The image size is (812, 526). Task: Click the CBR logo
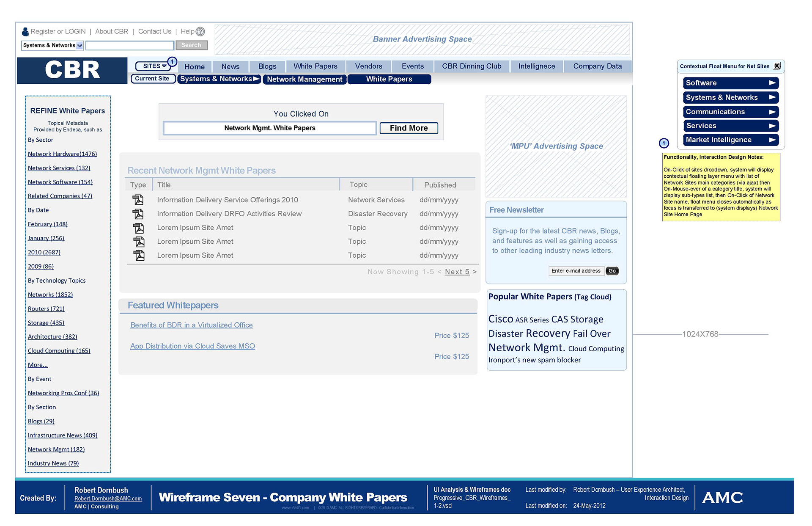(72, 70)
